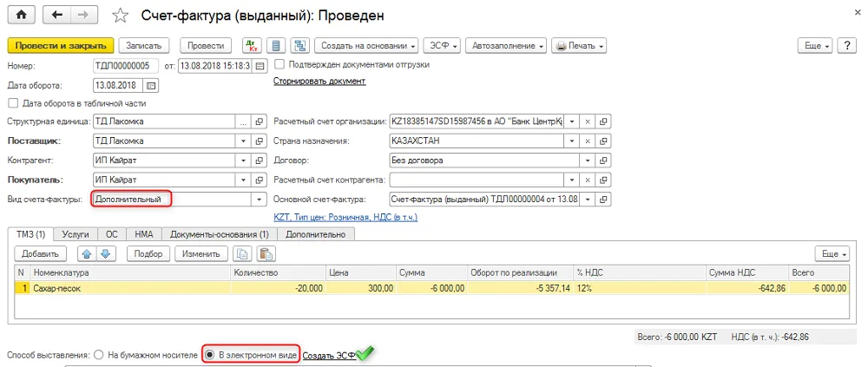This screenshot has height=367, width=868.
Task: Open the Структурная единица record icon
Action: coord(259,121)
